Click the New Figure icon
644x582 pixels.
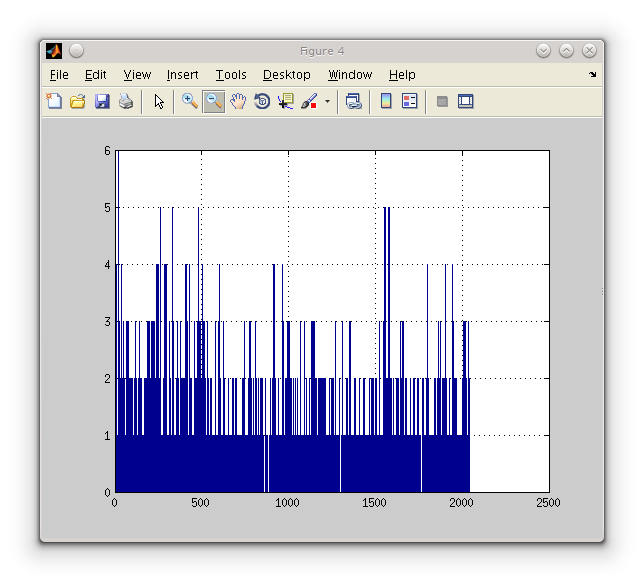[x=54, y=101]
